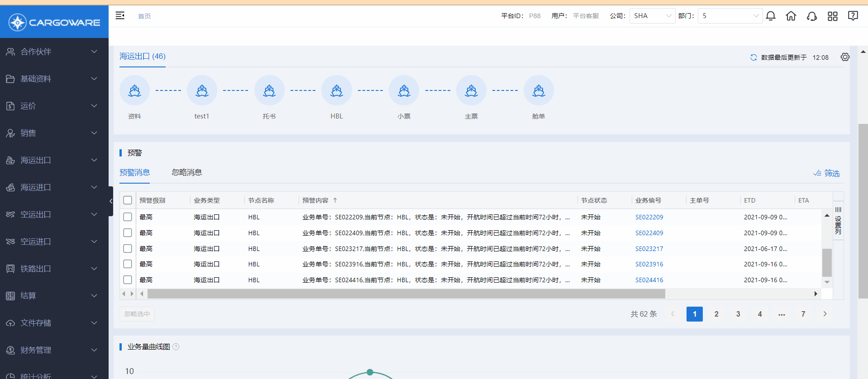Check the row for SE022209

(128, 217)
